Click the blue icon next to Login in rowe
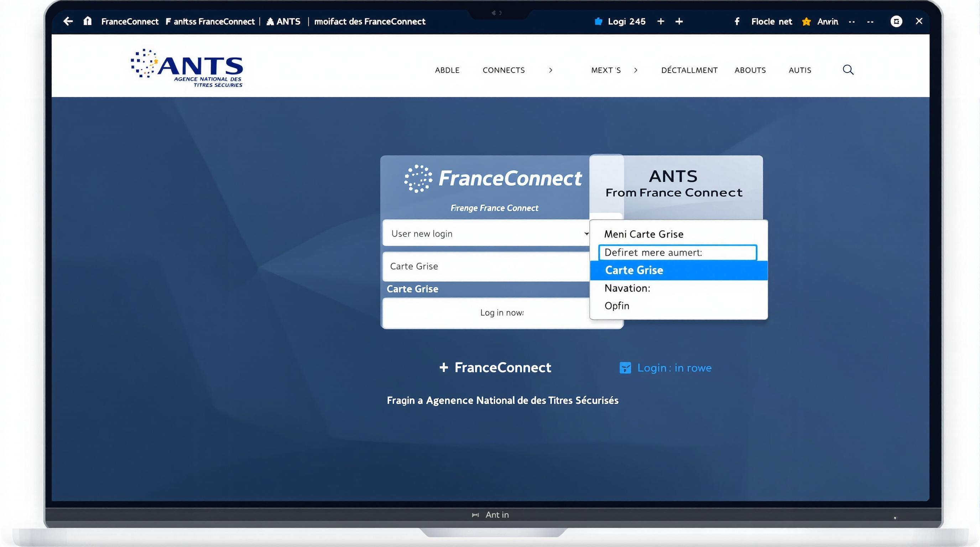This screenshot has width=980, height=547. click(625, 368)
